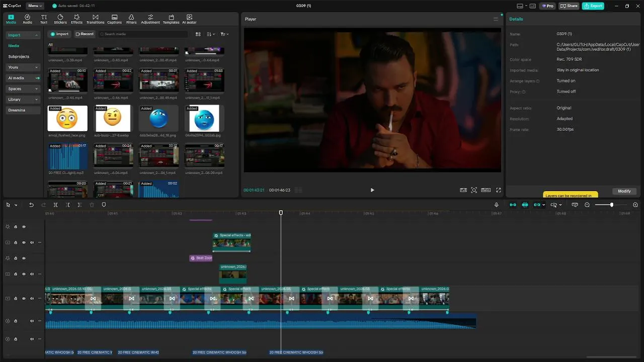644x362 pixels.
Task: Open the Adjustment panel icon
Action: pos(150,19)
